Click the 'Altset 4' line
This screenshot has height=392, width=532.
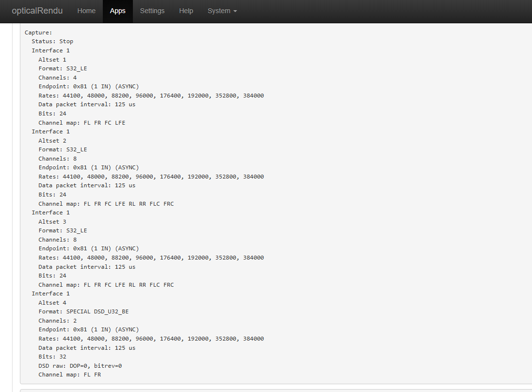52,303
